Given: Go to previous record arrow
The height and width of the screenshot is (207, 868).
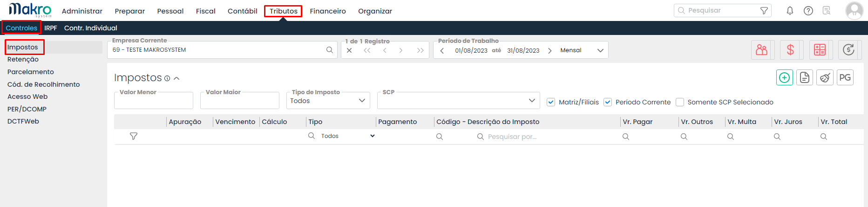Looking at the screenshot, I should (385, 50).
